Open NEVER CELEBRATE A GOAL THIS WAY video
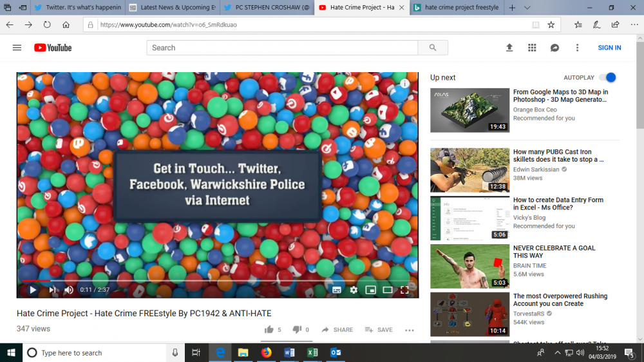 tap(554, 251)
